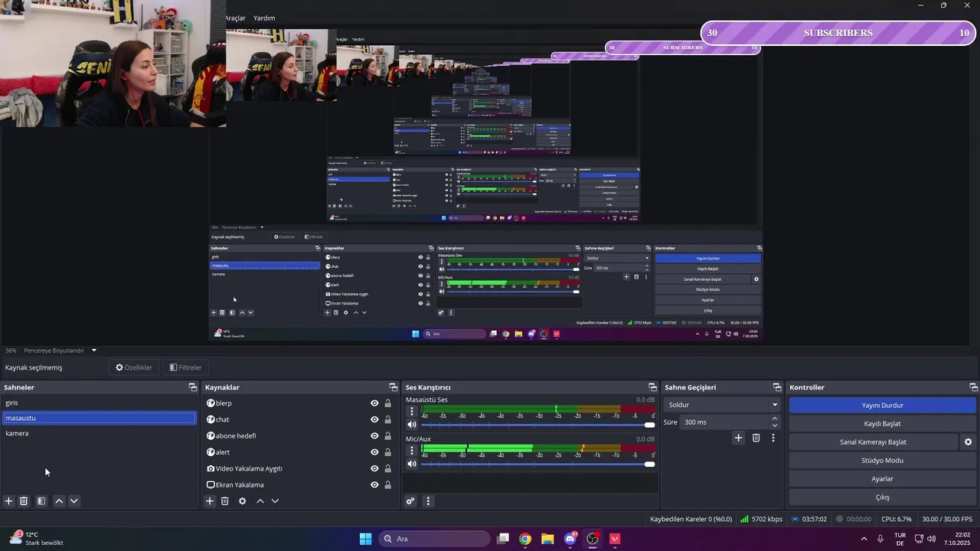
Task: Toggle lock on blerp source
Action: (x=387, y=403)
